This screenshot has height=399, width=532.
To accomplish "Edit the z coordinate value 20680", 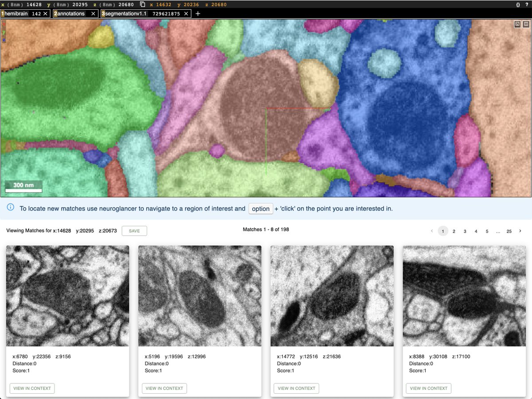I will point(125,4).
